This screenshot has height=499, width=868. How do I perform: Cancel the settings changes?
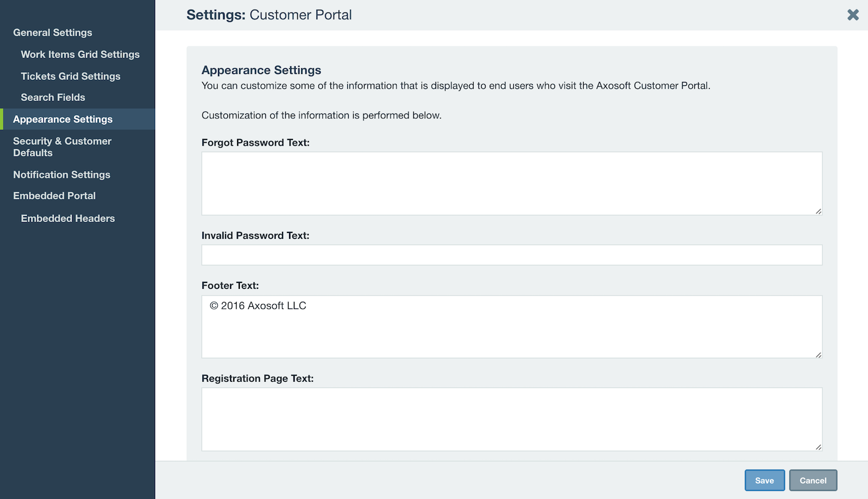[813, 480]
